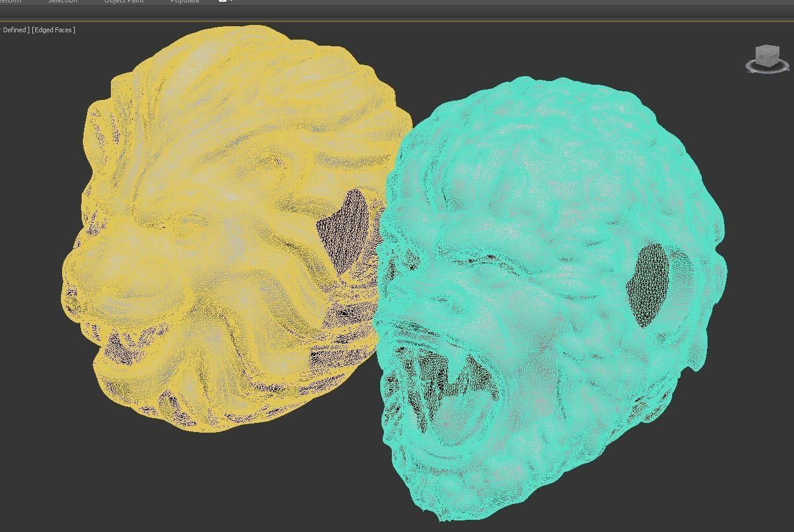Select the Populate ribbon tab

tap(185, 2)
